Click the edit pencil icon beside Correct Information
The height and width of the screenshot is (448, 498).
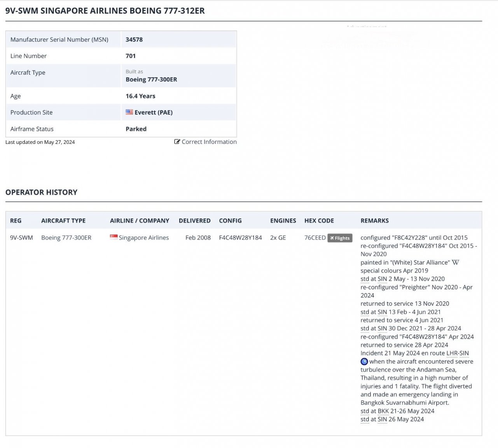[177, 142]
